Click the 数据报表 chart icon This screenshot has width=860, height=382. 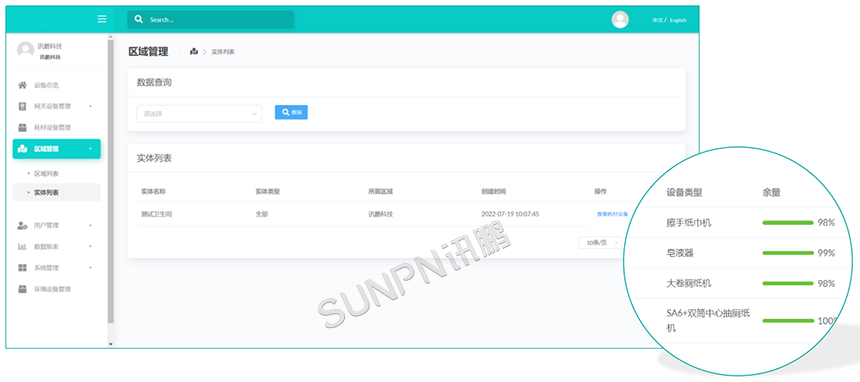pyautogui.click(x=22, y=246)
